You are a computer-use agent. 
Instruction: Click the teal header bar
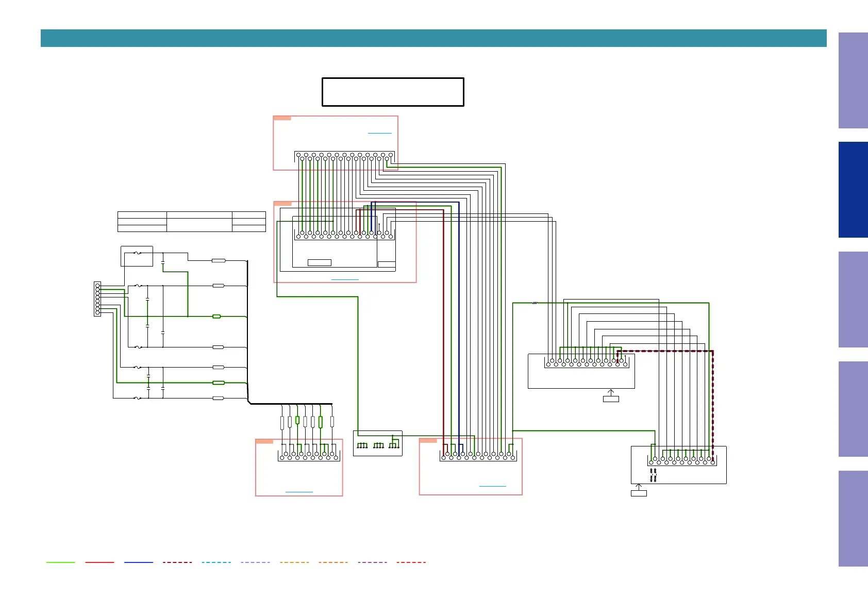pyautogui.click(x=433, y=38)
